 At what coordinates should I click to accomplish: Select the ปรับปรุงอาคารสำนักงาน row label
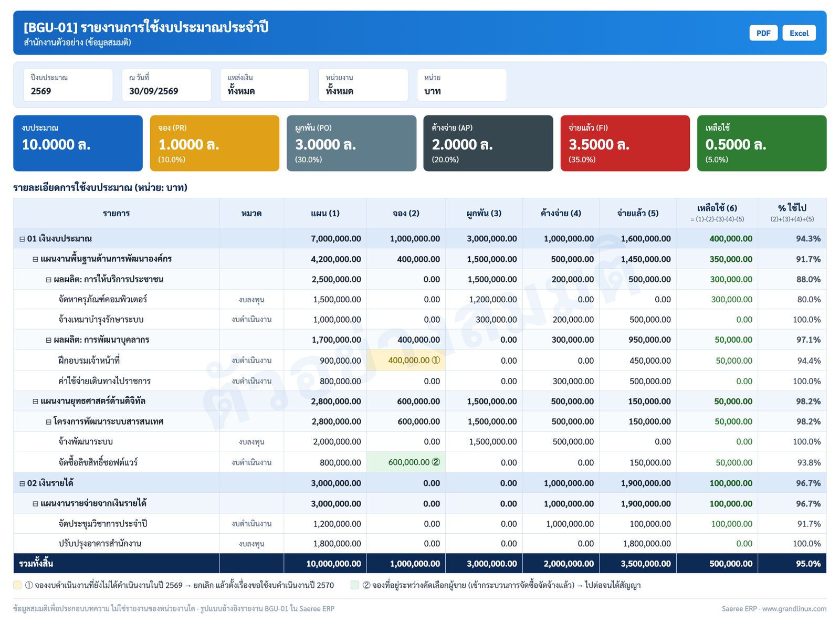100,544
